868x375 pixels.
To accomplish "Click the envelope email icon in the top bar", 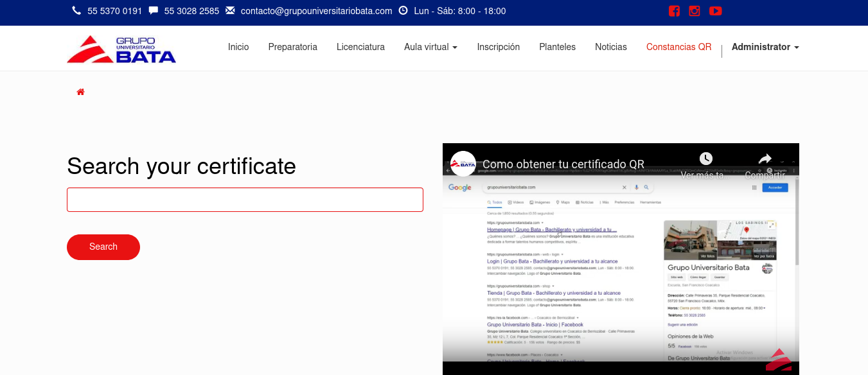I will click(x=230, y=10).
